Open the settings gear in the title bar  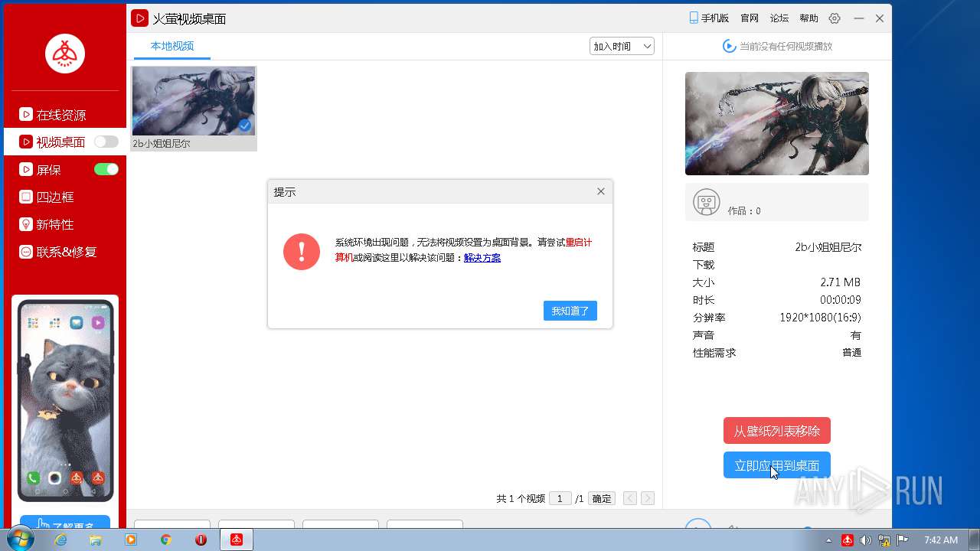[835, 18]
